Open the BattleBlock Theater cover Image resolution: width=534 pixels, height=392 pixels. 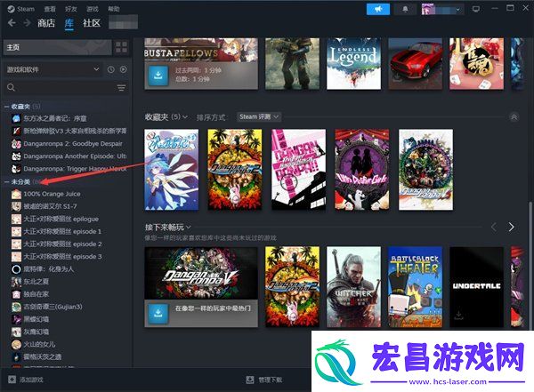click(415, 287)
